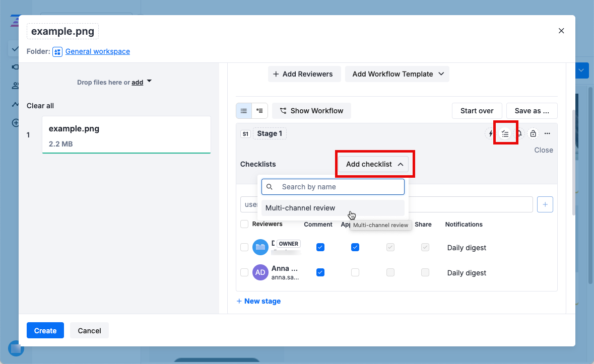Click Clear all files

pos(40,106)
